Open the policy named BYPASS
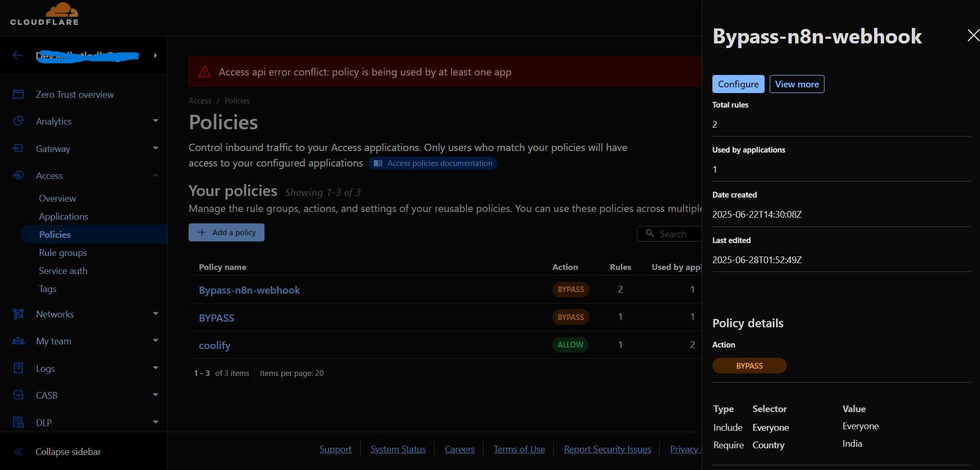 click(x=216, y=318)
